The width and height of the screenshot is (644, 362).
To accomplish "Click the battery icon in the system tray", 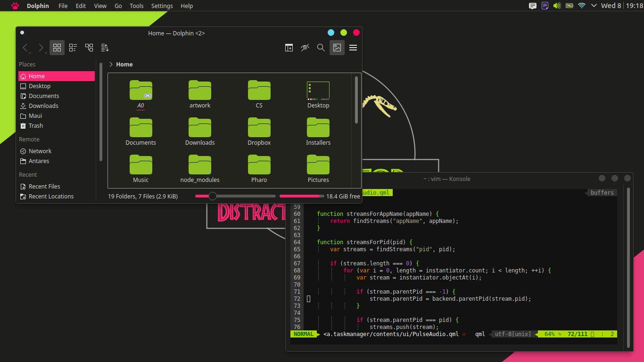I will [569, 6].
